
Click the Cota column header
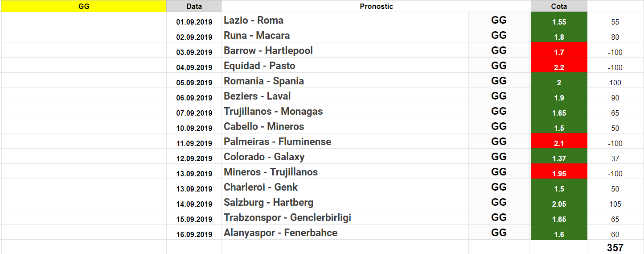559,6
